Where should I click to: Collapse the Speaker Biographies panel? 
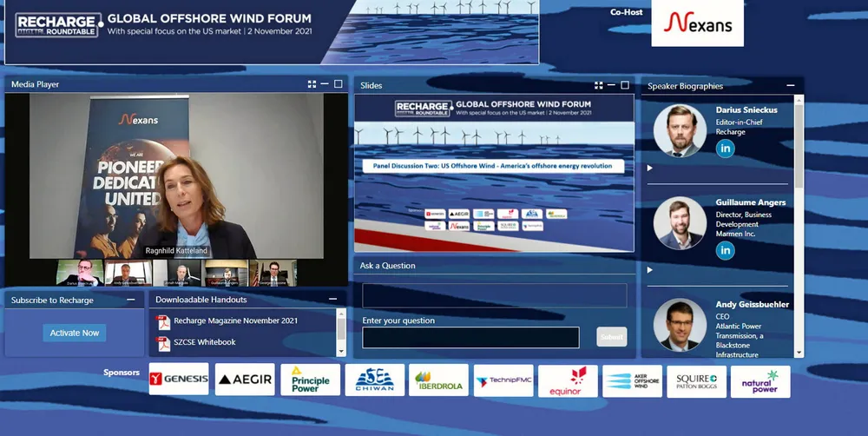[790, 86]
